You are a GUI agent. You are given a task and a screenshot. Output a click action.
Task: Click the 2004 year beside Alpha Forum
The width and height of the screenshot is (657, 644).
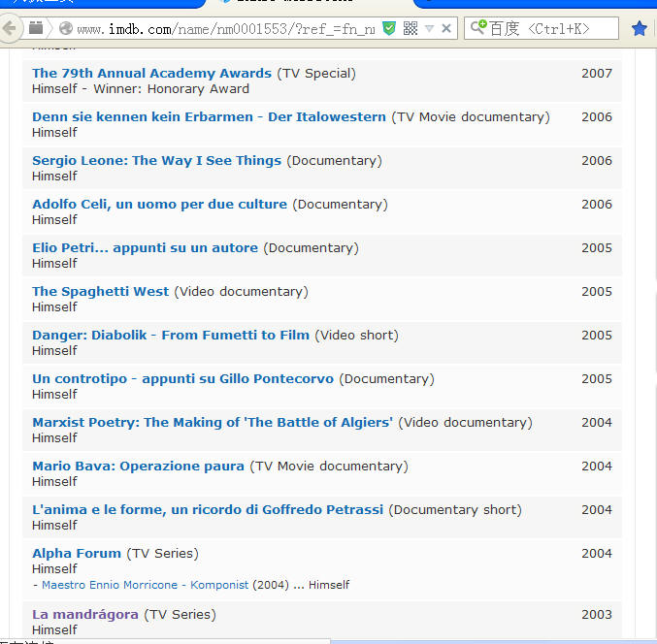pyautogui.click(x=597, y=553)
